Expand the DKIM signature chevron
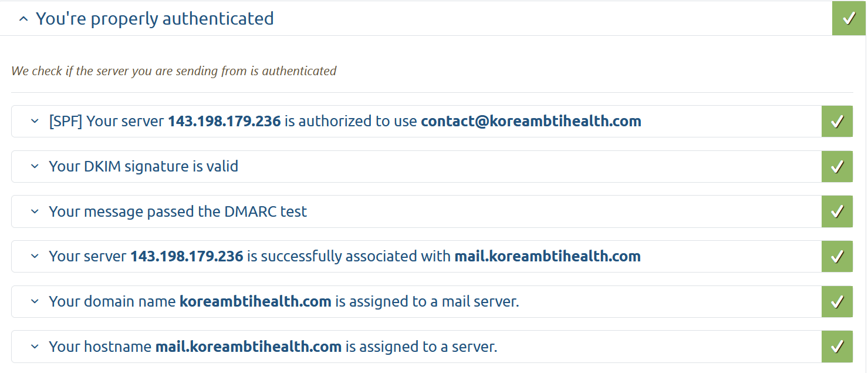 [x=35, y=166]
